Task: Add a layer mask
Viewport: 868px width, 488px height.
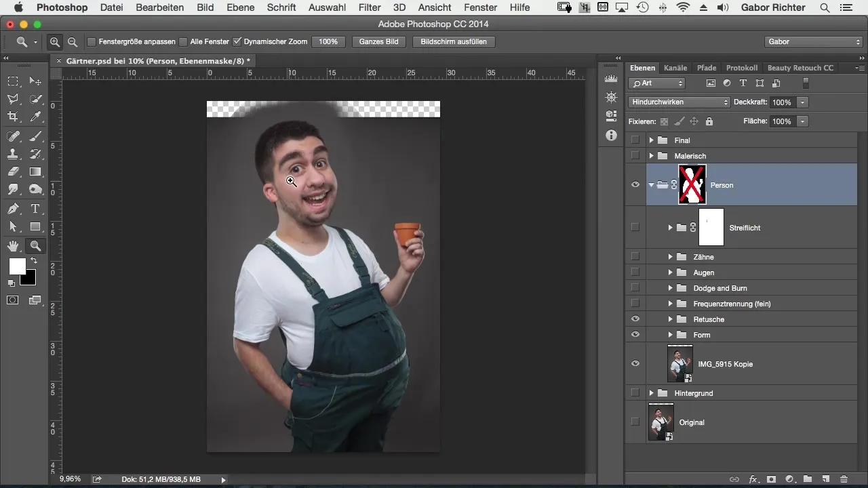Action: (771, 479)
